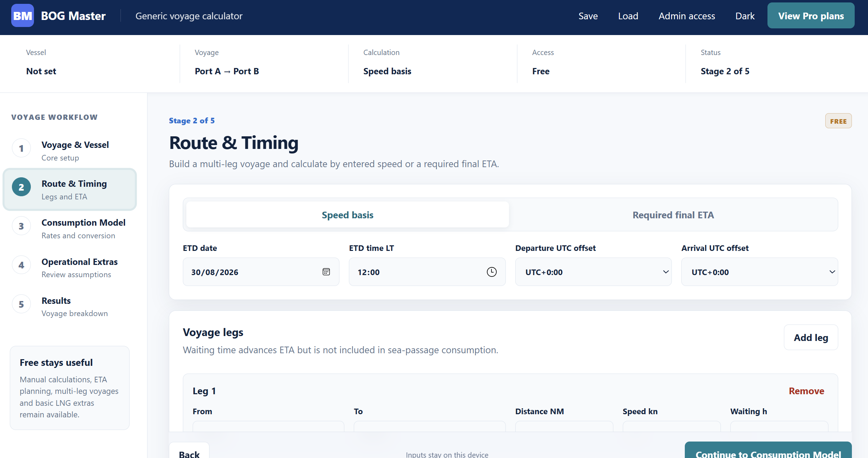Select the Route & Timing workflow step

[70, 190]
